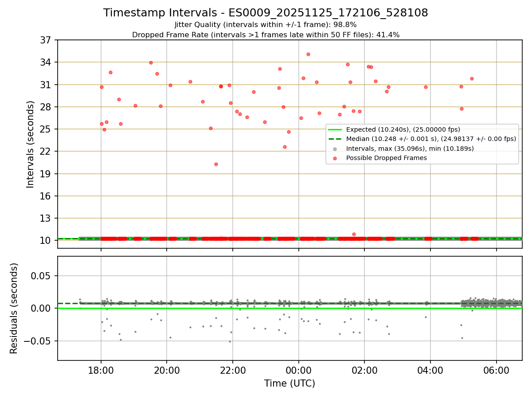Viewport: 532px width, 399px height.
Task: Click the isolated red point just above 10 seconds after 01:30
Action: [x=354, y=234]
